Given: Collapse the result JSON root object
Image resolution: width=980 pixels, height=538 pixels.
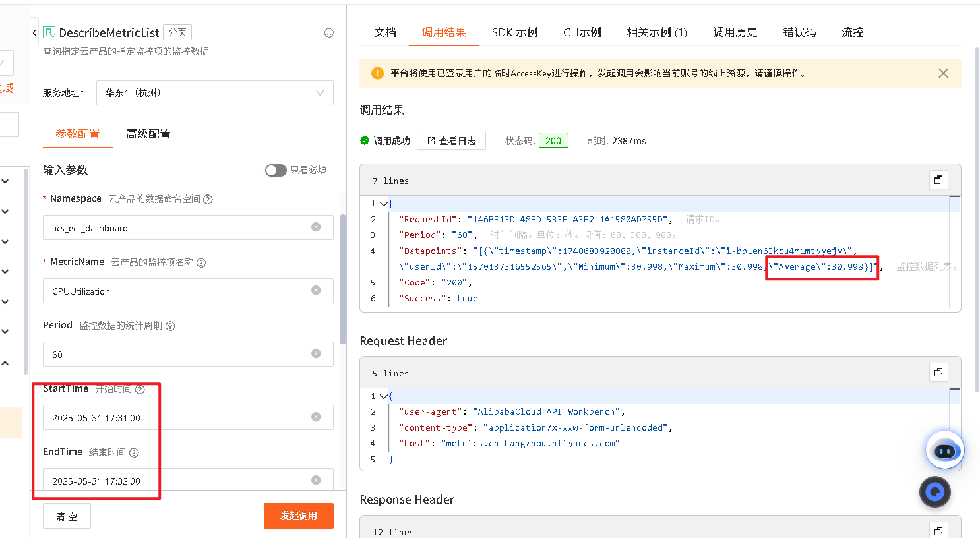Looking at the screenshot, I should pyautogui.click(x=383, y=204).
